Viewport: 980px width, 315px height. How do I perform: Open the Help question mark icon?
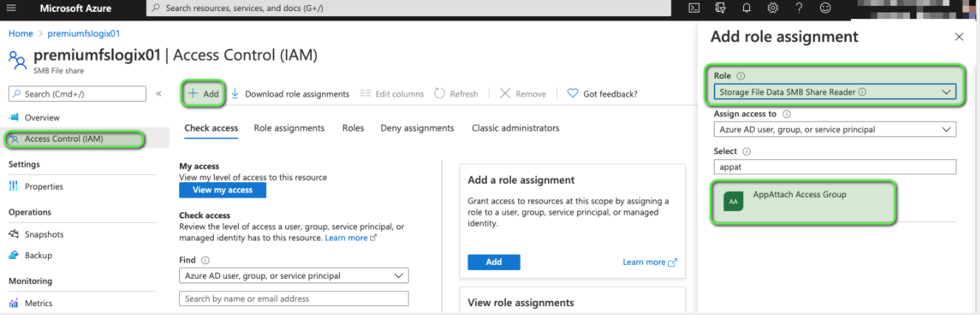point(799,8)
